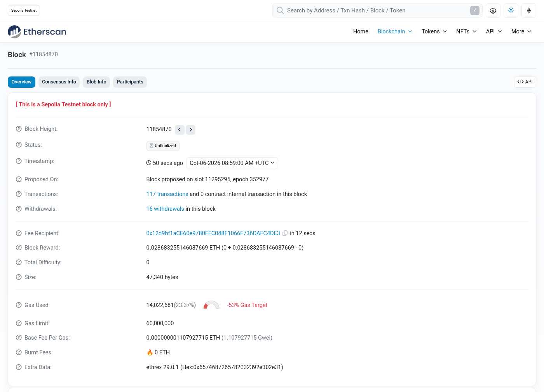
Task: Click the Ethereum network diamond icon
Action: (529, 10)
